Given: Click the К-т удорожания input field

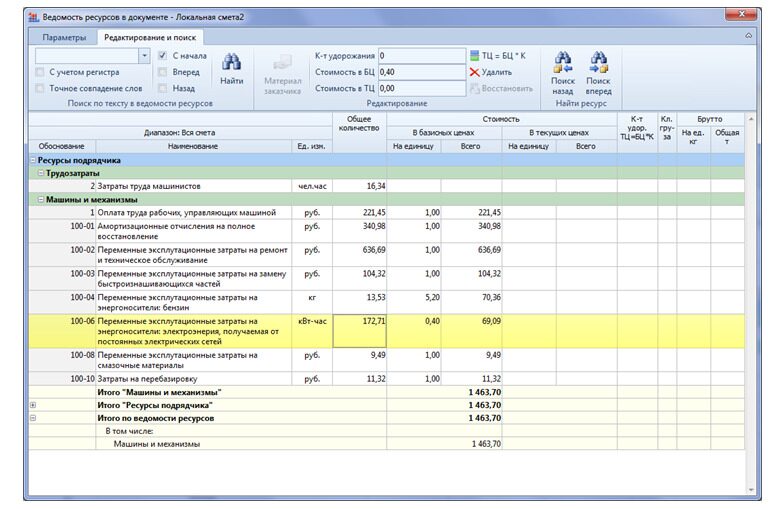Looking at the screenshot, I should (x=422, y=56).
